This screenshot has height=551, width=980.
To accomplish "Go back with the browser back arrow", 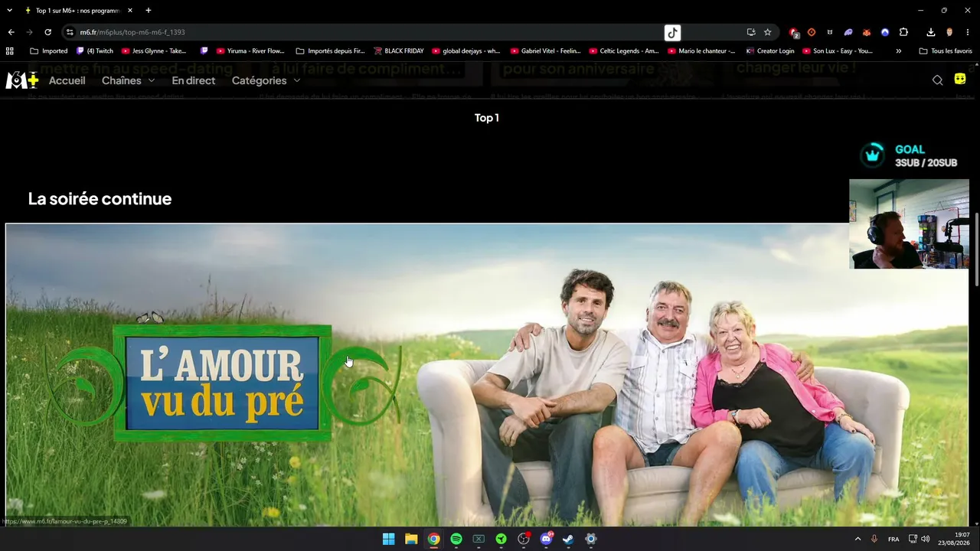I will point(11,32).
